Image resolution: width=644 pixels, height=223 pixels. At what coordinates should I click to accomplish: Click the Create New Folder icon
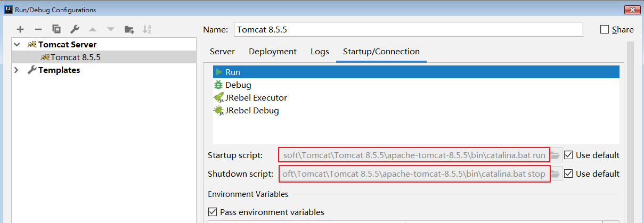pyautogui.click(x=129, y=29)
